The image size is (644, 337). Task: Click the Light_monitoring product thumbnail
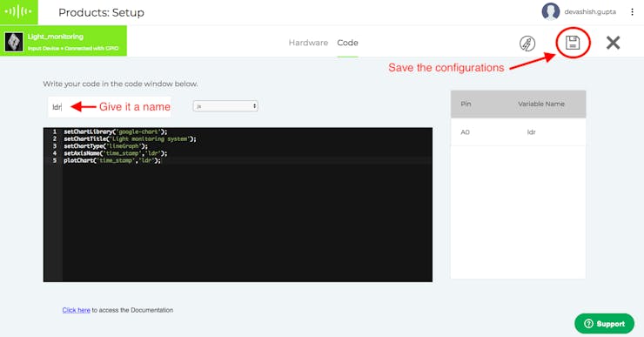[x=14, y=42]
